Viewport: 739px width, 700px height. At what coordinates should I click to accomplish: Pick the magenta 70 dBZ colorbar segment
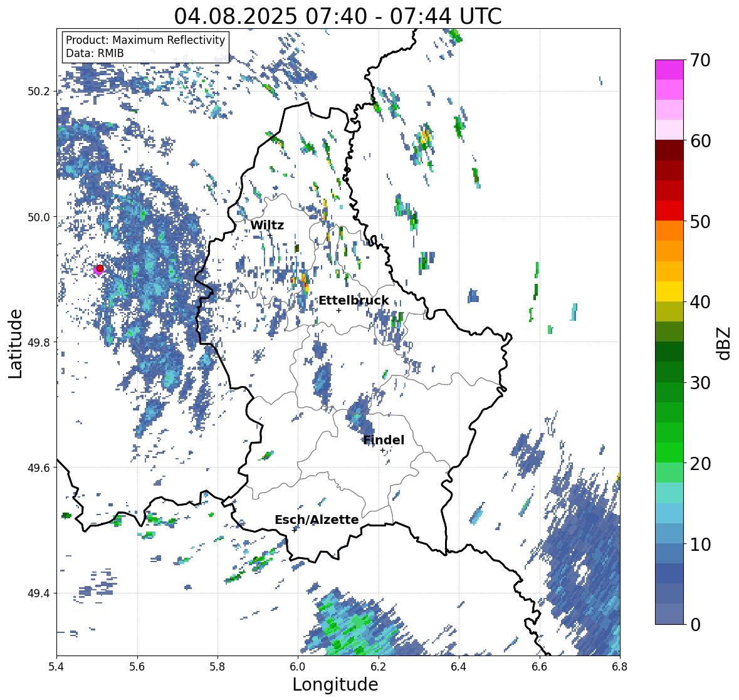coord(669,70)
